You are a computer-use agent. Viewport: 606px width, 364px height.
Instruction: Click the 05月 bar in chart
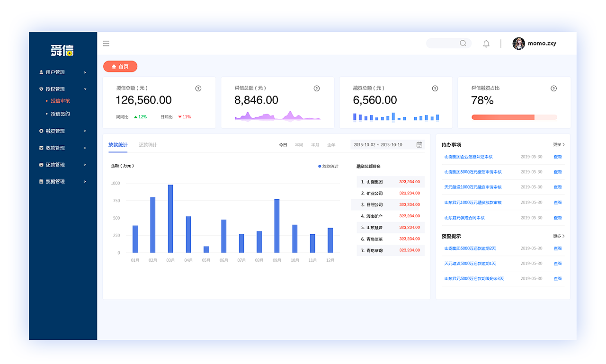(x=206, y=249)
